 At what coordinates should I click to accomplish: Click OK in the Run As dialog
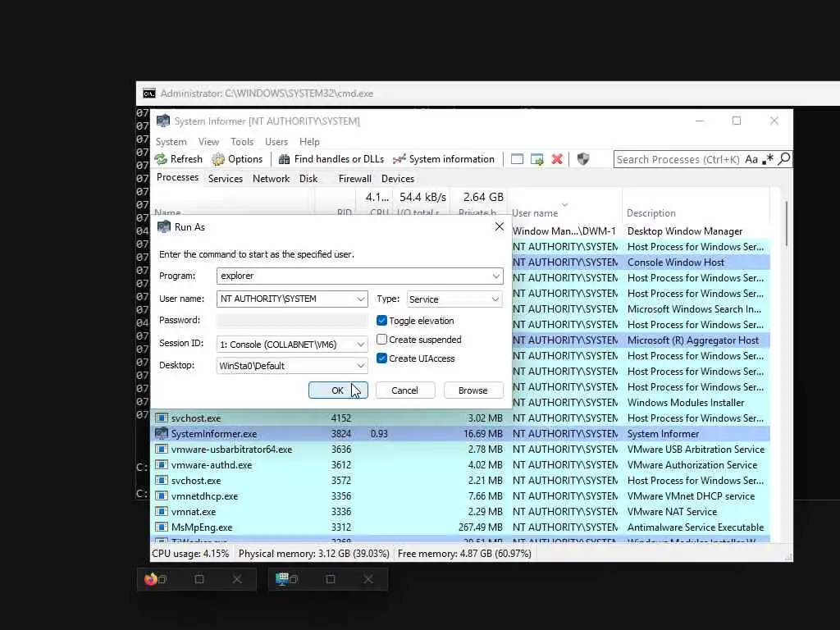coord(337,390)
